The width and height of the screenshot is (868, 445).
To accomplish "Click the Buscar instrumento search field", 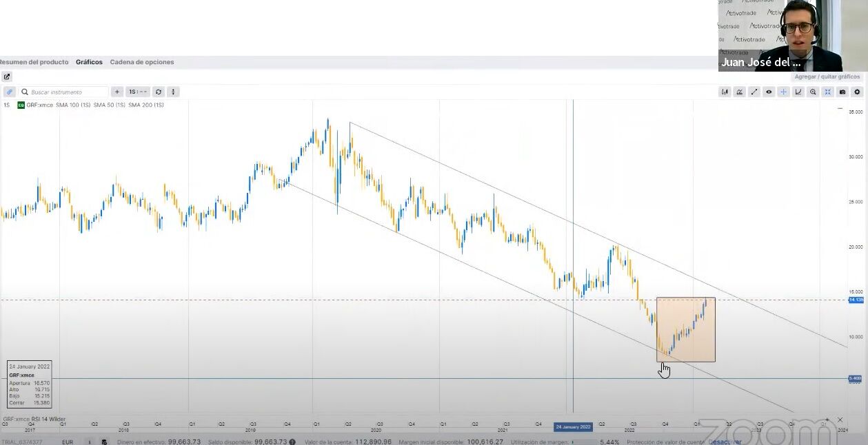I will 65,92.
